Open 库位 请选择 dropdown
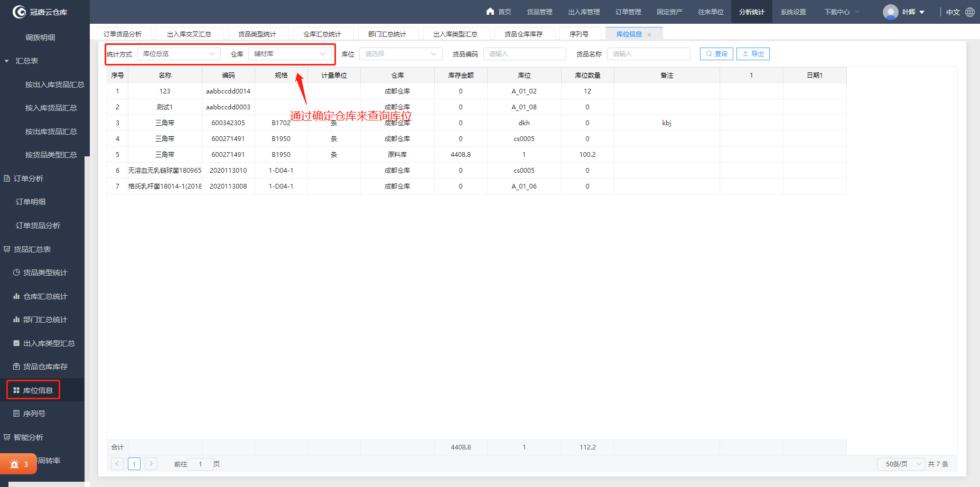This screenshot has width=980, height=487. point(401,54)
